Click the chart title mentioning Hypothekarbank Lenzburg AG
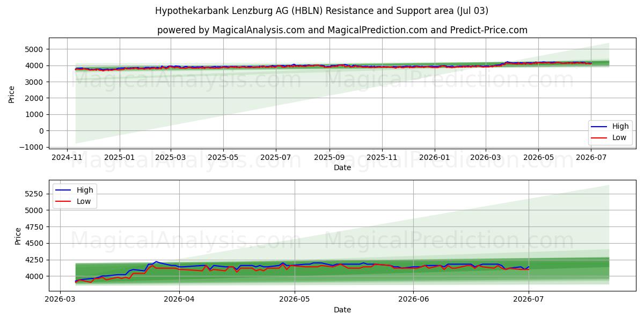Image resolution: width=644 pixels, height=322 pixels. [x=321, y=11]
